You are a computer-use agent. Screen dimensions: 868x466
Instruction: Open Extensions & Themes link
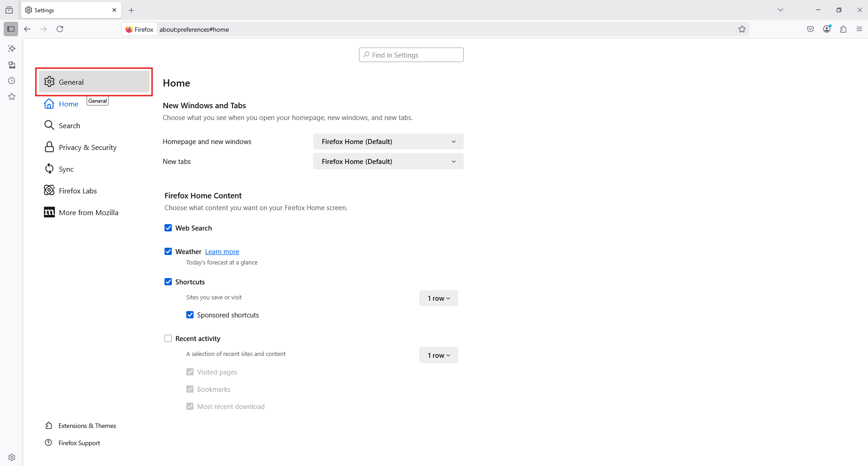tap(87, 426)
